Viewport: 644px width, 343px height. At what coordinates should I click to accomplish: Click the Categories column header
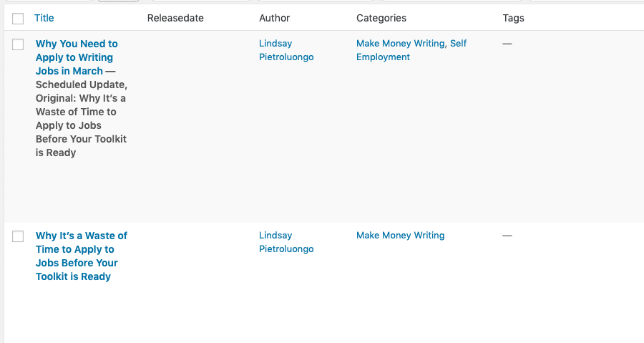tap(381, 18)
